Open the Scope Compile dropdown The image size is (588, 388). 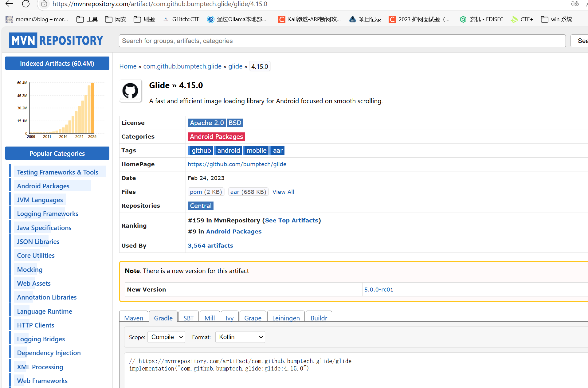click(x=166, y=337)
